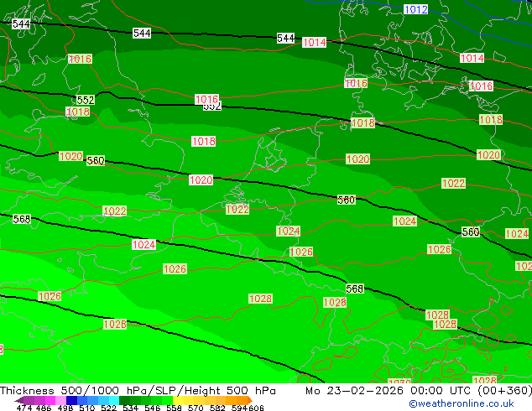Viewport: 532px width, 411px height.
Task: Click the legend value 570
Action: 196,408
